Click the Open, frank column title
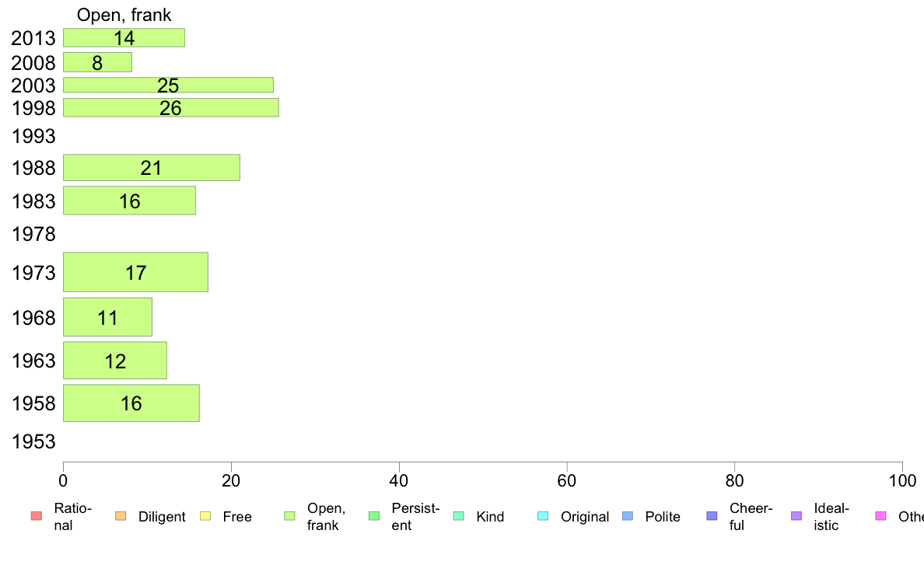This screenshot has width=924, height=572. pos(124,15)
